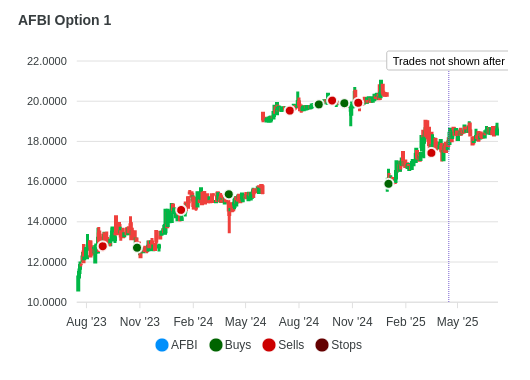This screenshot has width=530, height=380.
Task: Click the 20.0000 y-axis label
Action: pyautogui.click(x=47, y=101)
